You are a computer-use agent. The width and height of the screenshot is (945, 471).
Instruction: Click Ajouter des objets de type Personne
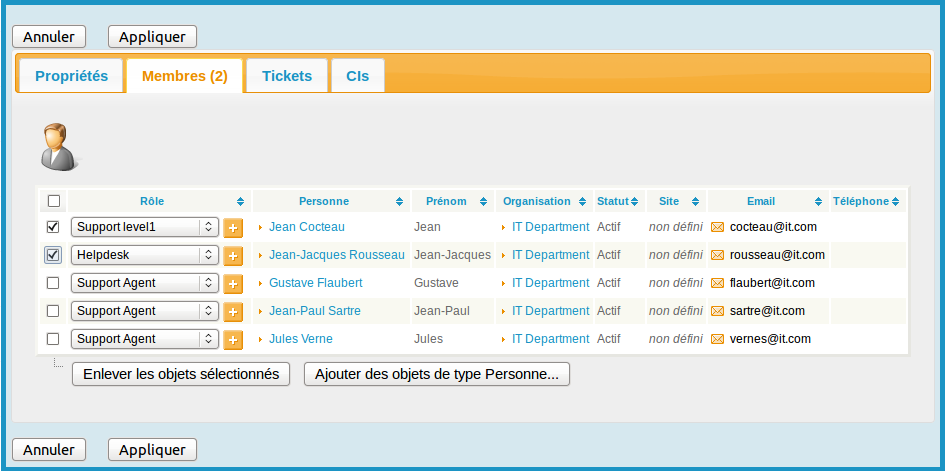(x=437, y=375)
